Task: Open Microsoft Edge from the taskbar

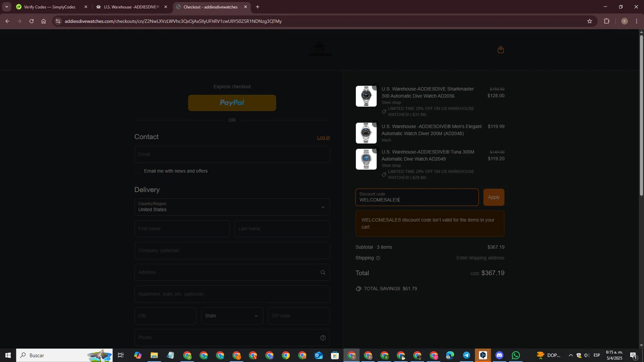Action: tap(450, 356)
